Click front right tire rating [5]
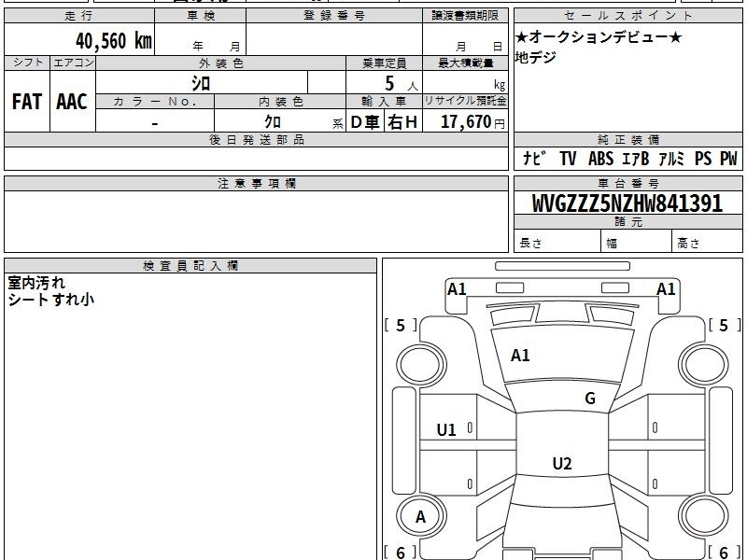 click(x=724, y=325)
